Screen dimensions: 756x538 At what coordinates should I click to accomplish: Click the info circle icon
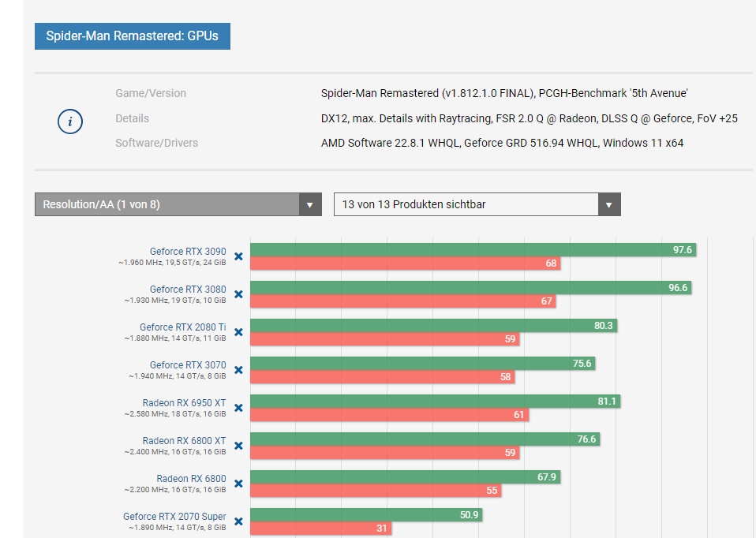(x=70, y=121)
